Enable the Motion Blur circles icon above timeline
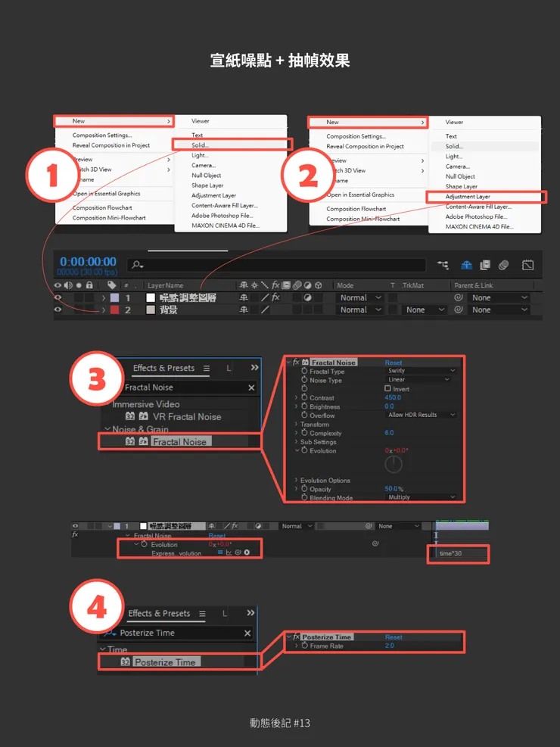The width and height of the screenshot is (560, 747). [x=503, y=265]
